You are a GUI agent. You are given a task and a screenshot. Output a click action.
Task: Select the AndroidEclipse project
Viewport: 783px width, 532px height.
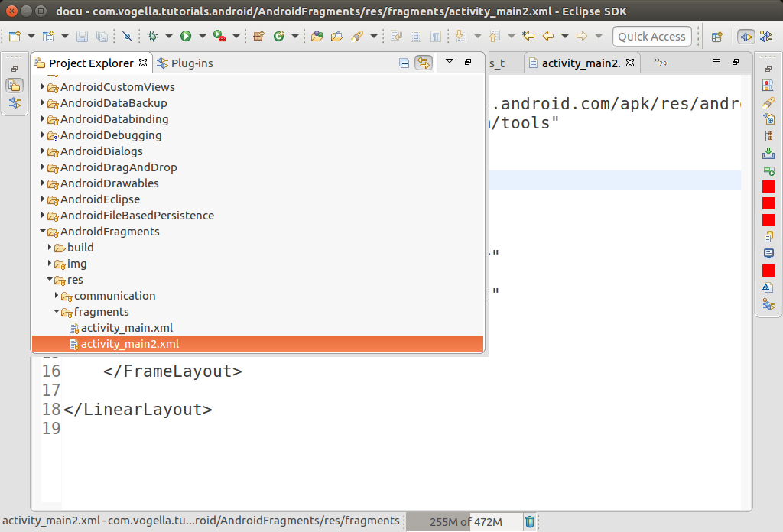point(100,199)
